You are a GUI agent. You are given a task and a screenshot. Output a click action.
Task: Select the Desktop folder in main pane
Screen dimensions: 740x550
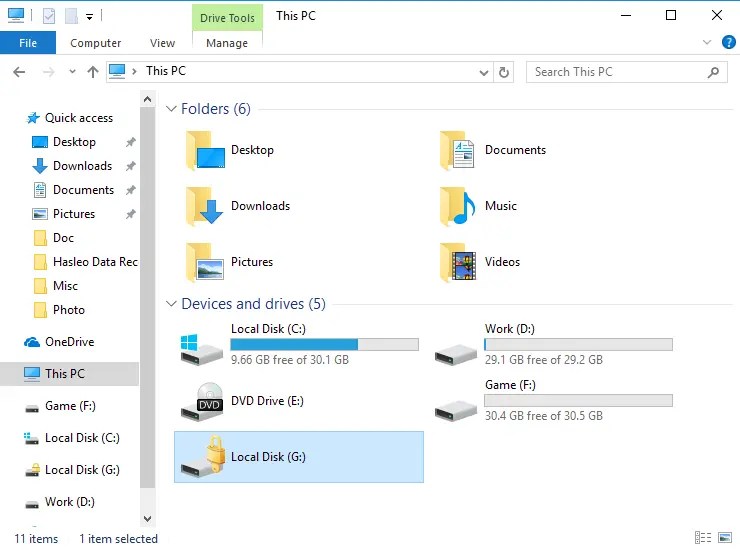[230, 150]
